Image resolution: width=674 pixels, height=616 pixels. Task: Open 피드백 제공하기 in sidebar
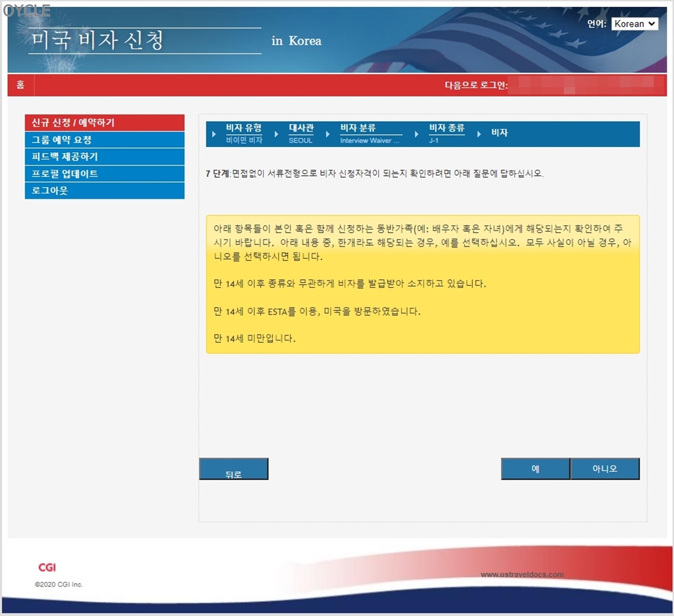tap(104, 157)
